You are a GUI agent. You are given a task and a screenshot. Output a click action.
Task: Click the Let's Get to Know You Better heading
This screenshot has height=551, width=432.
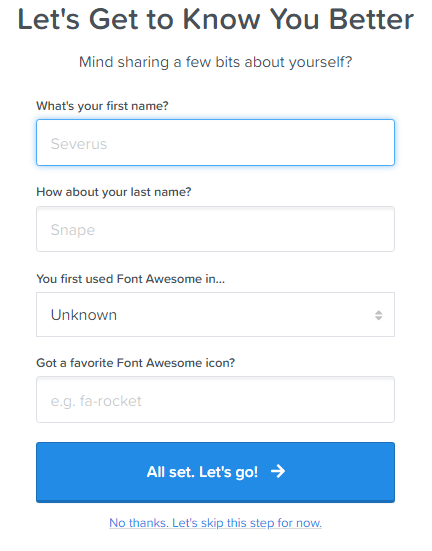[x=216, y=19]
